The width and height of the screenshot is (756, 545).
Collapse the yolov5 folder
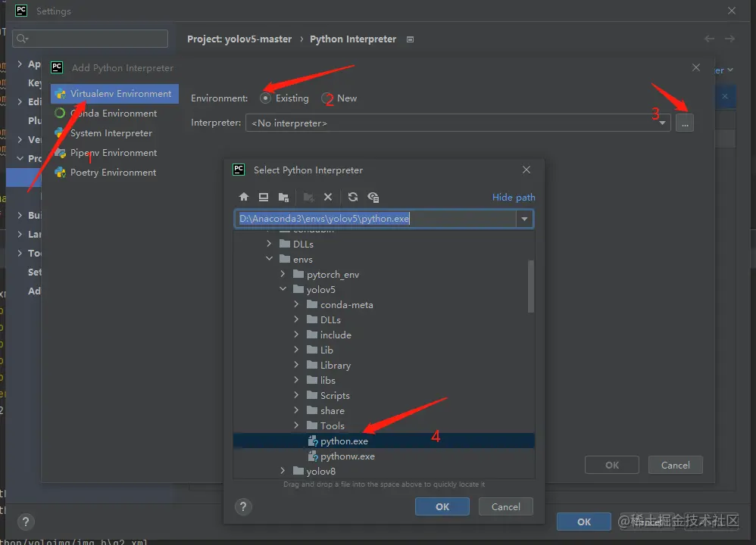[283, 289]
